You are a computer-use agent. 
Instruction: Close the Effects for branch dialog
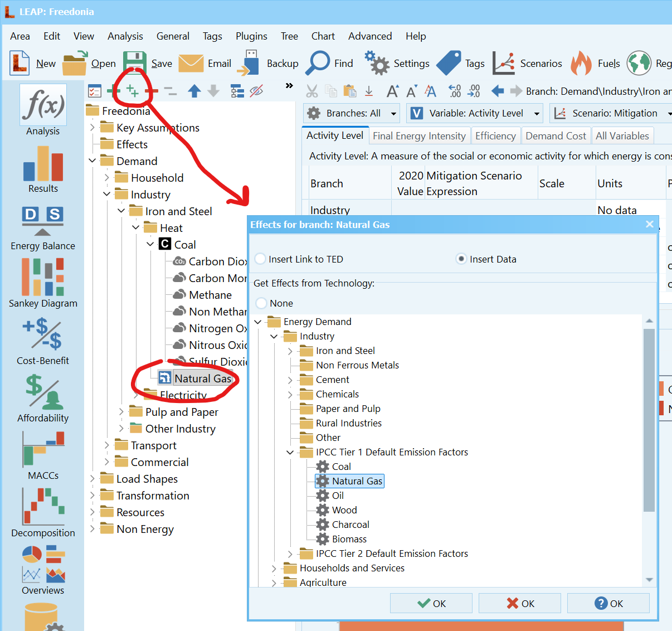point(650,224)
